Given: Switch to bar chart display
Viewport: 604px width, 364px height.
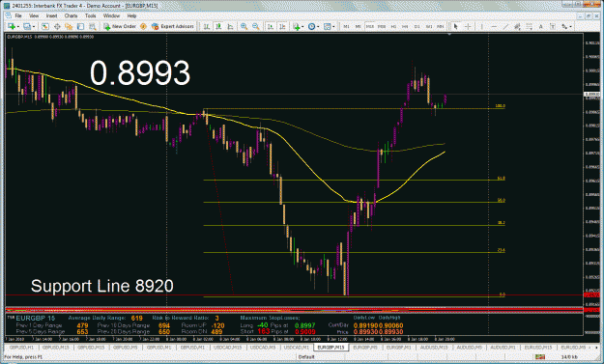Looking at the screenshot, I should [x=207, y=26].
